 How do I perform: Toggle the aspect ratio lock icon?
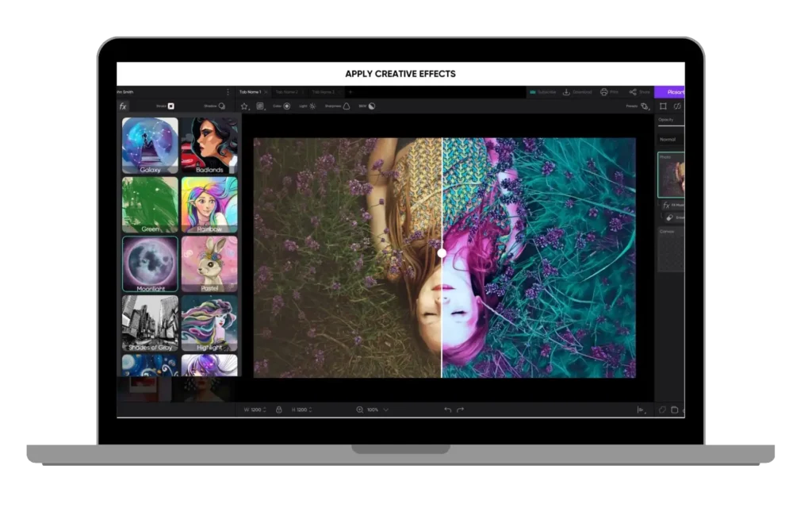pos(278,410)
